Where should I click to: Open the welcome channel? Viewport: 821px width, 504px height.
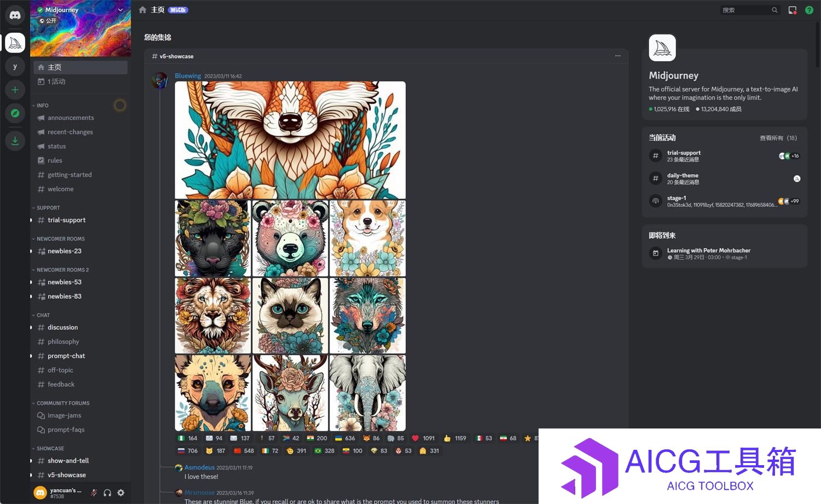point(80,189)
